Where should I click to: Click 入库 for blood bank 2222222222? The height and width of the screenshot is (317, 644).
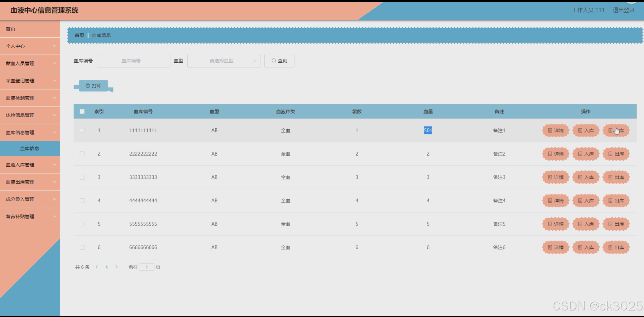[586, 154]
